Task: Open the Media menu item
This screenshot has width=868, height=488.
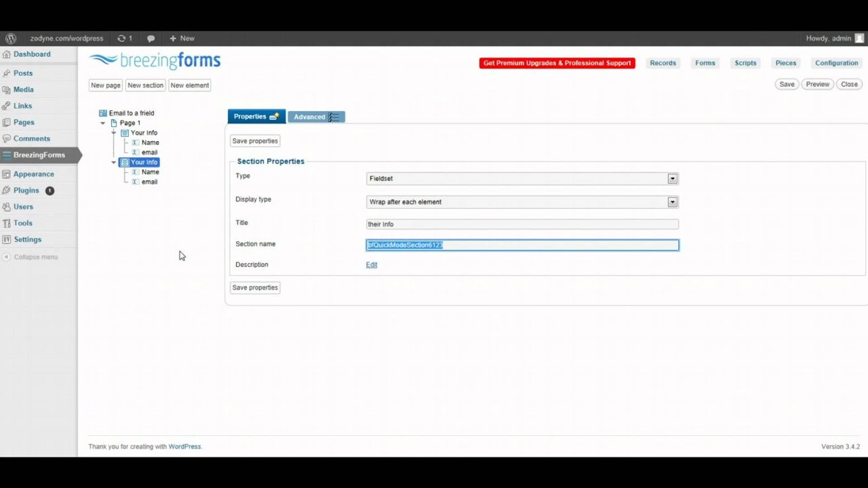Action: (24, 89)
